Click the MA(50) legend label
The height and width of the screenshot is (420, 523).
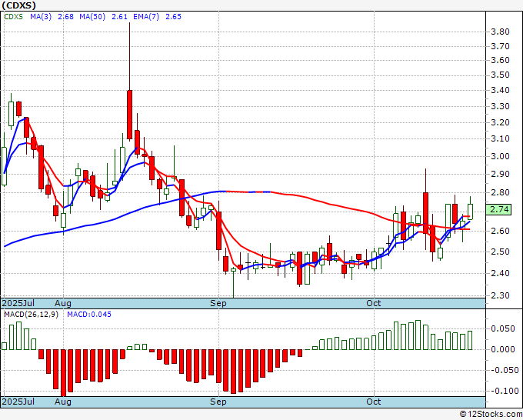click(x=92, y=17)
